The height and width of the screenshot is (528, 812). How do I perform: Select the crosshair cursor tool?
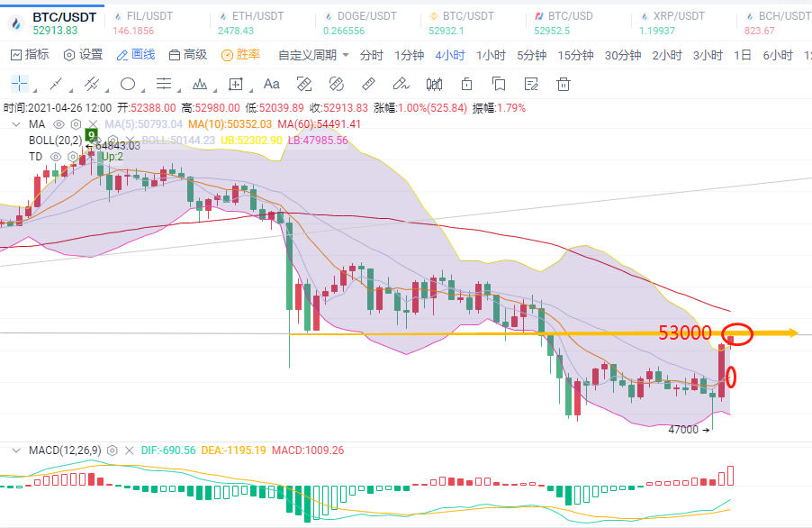click(20, 85)
